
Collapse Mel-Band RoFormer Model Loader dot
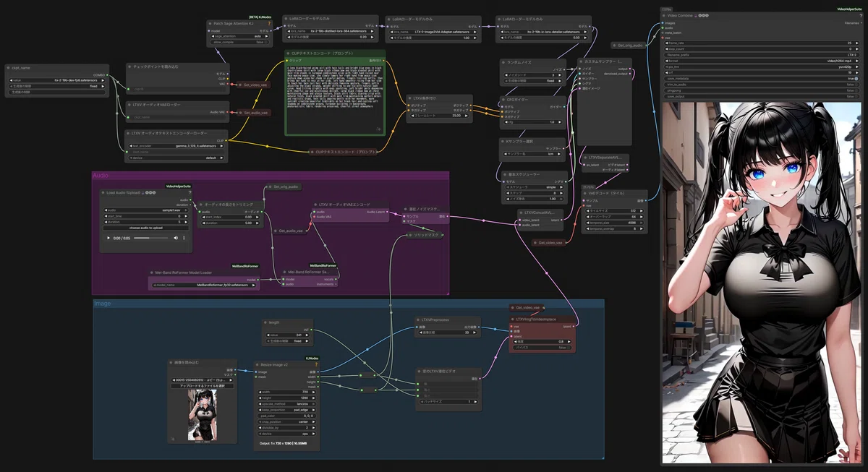(x=151, y=273)
